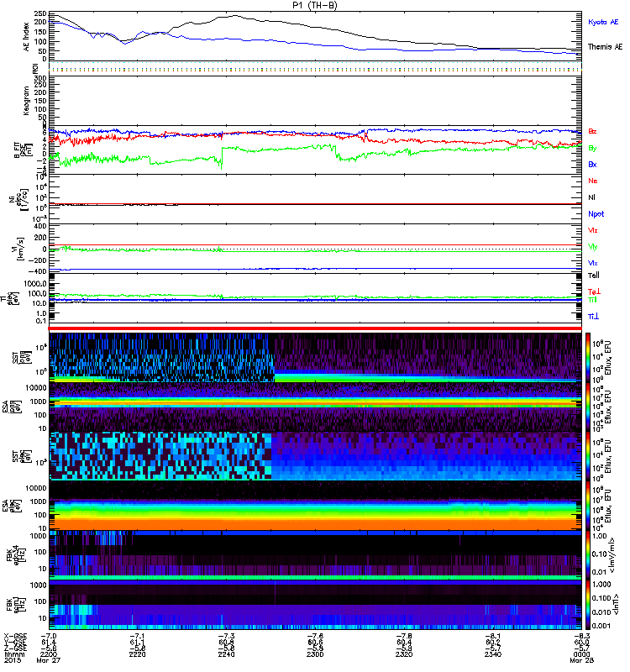Click the Vi km/s axis label

pos(20,249)
